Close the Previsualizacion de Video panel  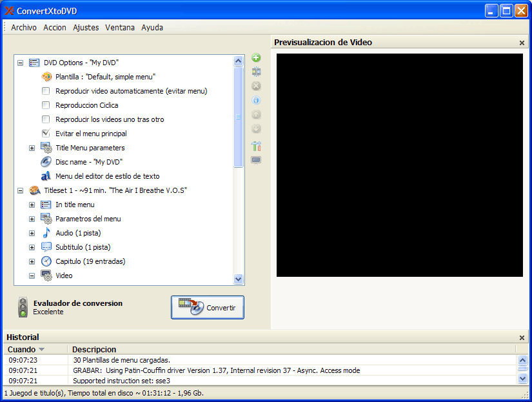click(x=522, y=43)
